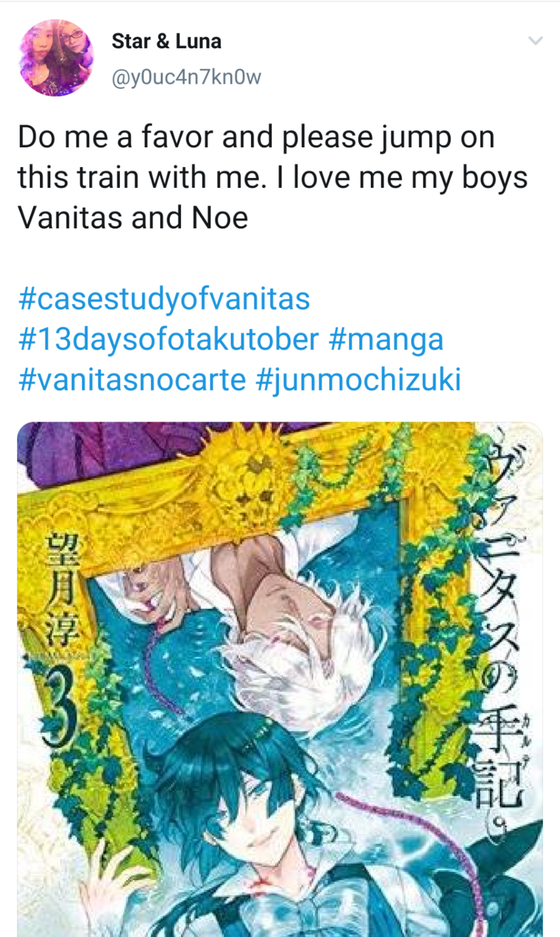Select the #junmochizuki hashtag
Viewport: 560px width, 937px height.
[358, 380]
